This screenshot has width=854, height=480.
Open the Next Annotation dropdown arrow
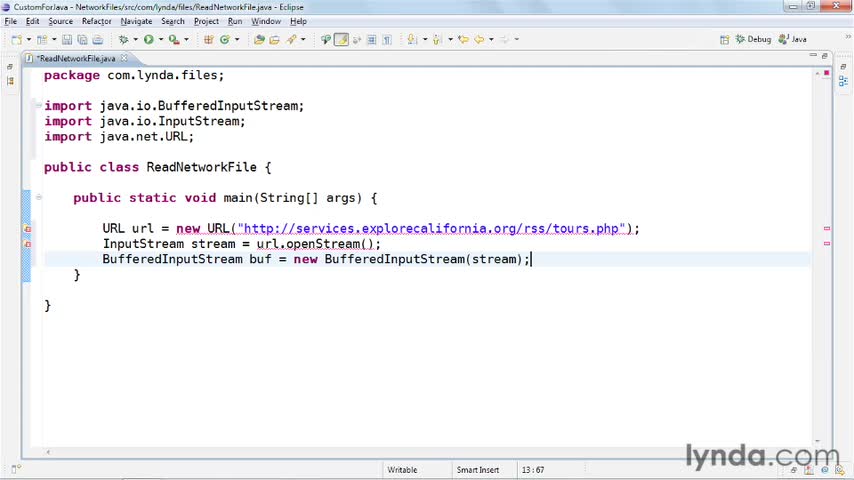[x=425, y=39]
